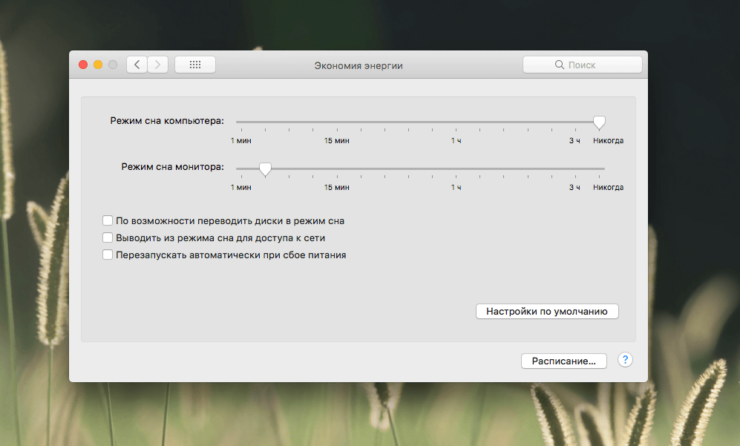Show all preferences via grid button
The image size is (740, 446).
194,65
